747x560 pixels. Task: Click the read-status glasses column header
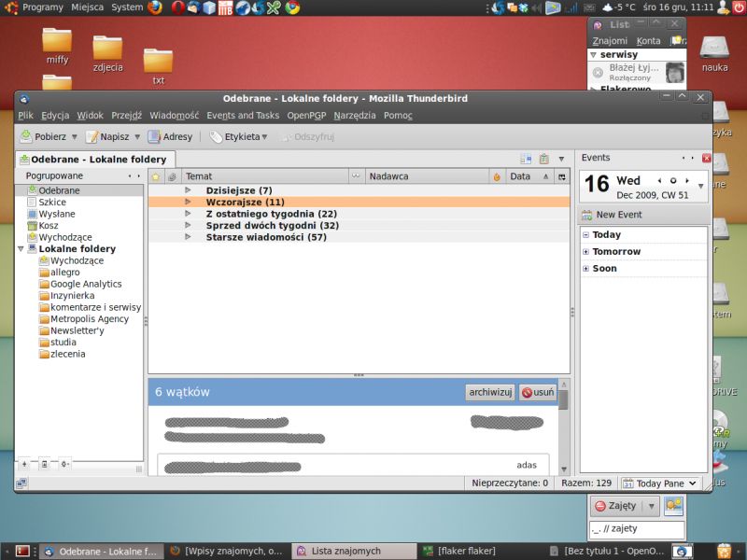pyautogui.click(x=356, y=176)
